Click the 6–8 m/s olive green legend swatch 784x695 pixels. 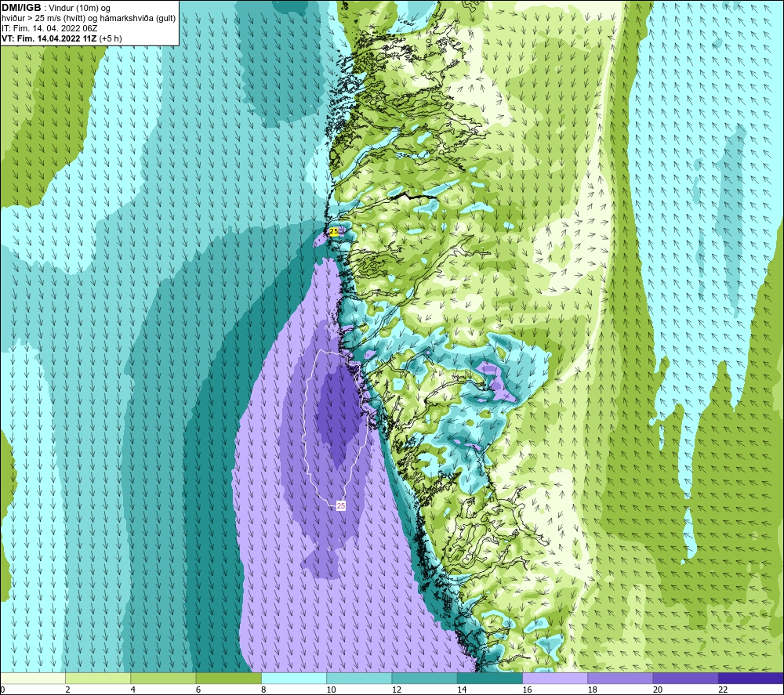coord(228,678)
